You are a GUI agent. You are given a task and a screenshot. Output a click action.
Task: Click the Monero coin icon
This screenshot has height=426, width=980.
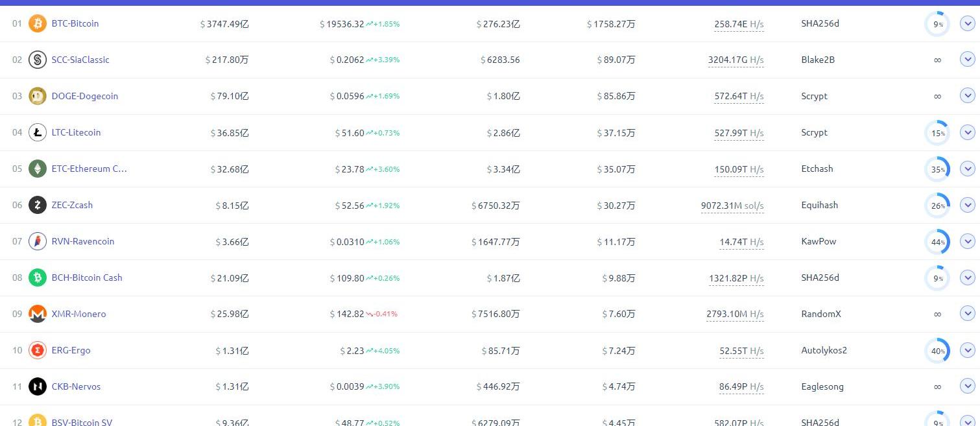coord(38,314)
